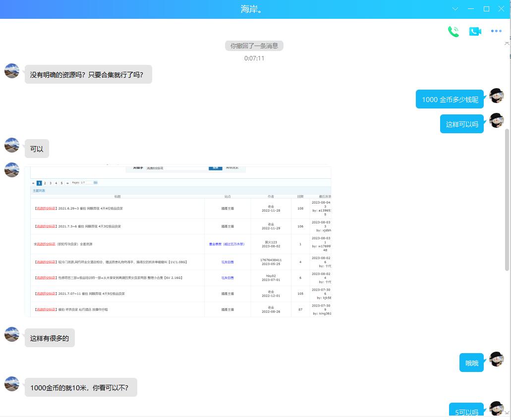511x420 pixels.
Task: Click the chat title '海岸。'
Action: coord(252,9)
